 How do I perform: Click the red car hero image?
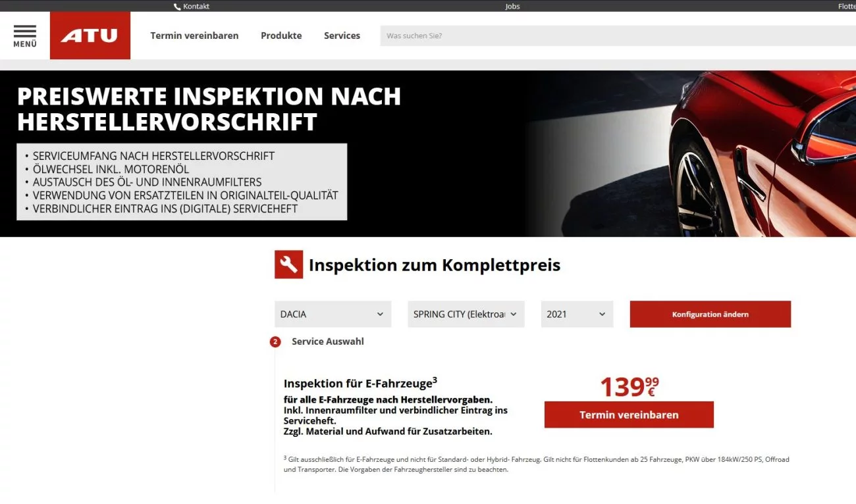click(691, 153)
